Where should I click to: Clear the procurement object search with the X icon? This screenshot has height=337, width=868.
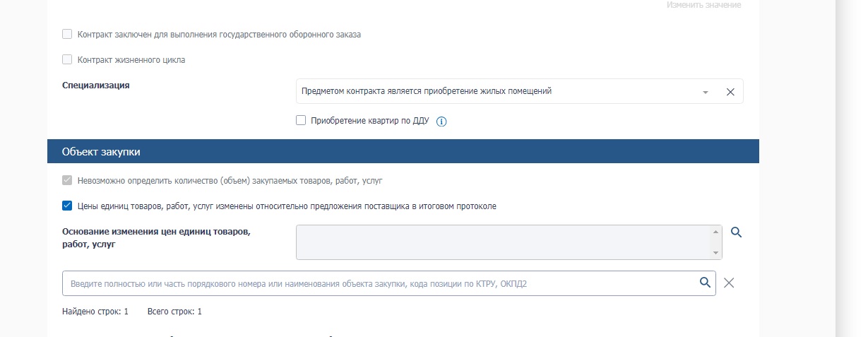point(730,283)
